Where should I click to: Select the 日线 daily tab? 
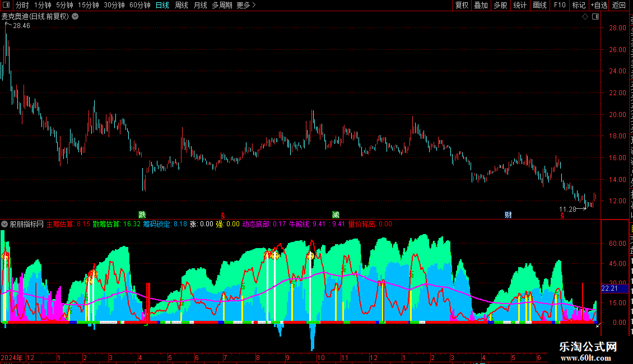(162, 5)
